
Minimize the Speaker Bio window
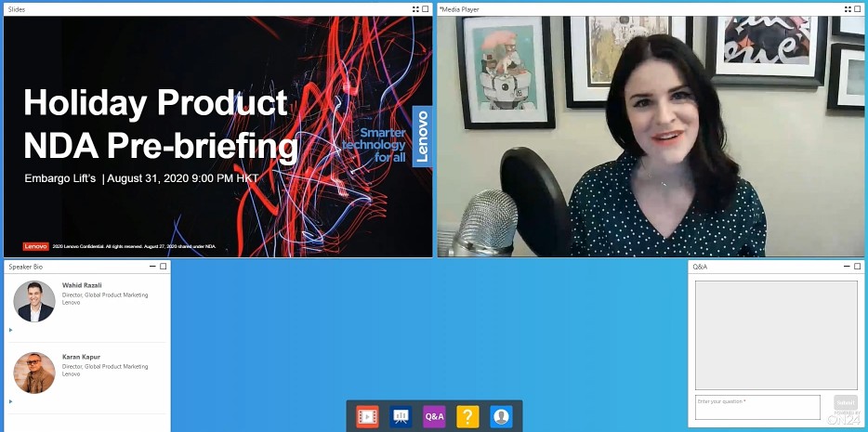coord(153,266)
